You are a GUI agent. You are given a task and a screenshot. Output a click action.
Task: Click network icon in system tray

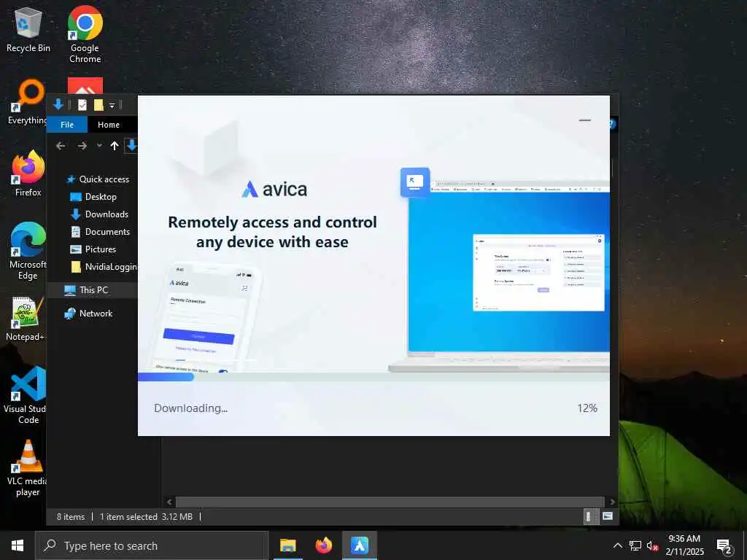[x=635, y=545]
